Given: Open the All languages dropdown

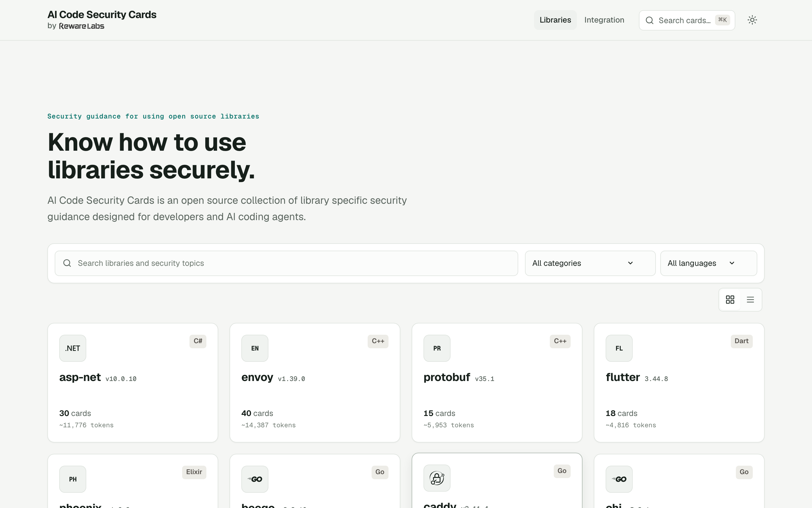Looking at the screenshot, I should (x=708, y=263).
